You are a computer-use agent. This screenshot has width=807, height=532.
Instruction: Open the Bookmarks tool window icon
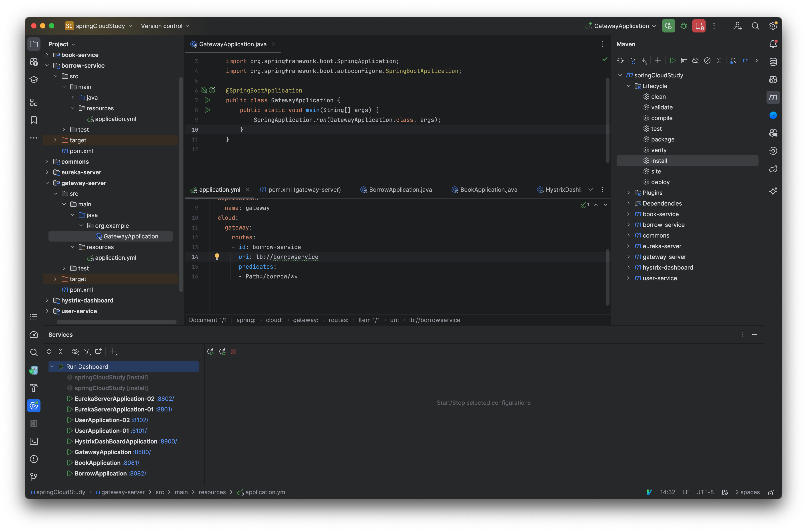34,120
